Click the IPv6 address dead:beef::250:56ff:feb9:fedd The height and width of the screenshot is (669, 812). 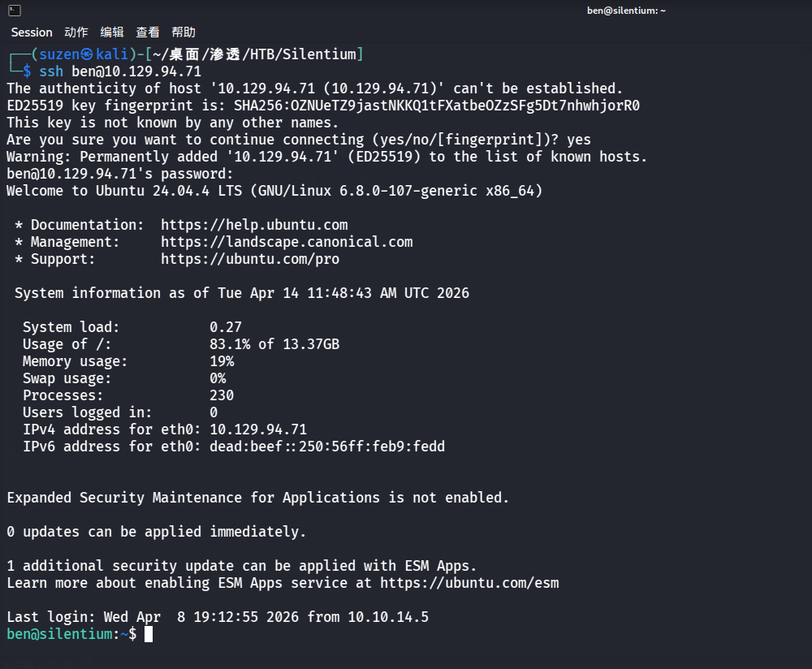327,447
